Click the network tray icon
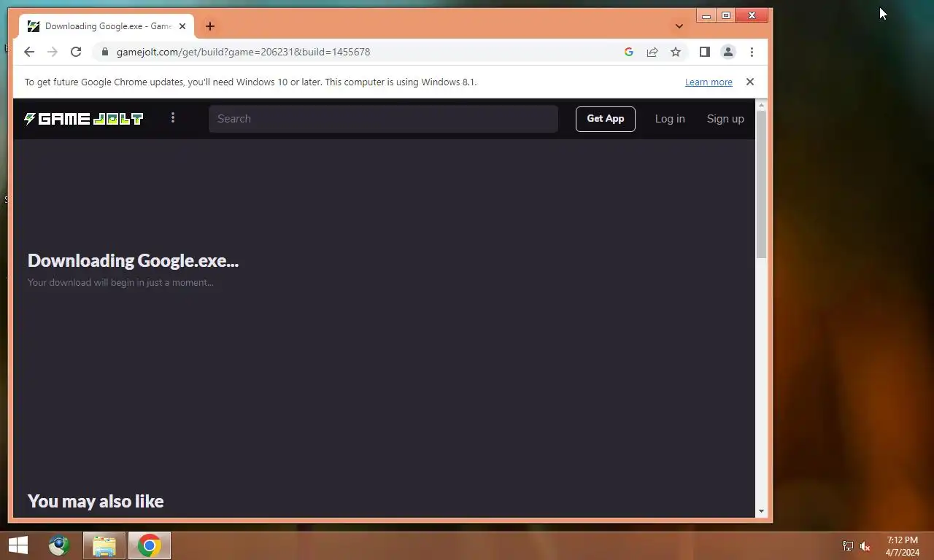The height and width of the screenshot is (560, 934). coord(848,546)
